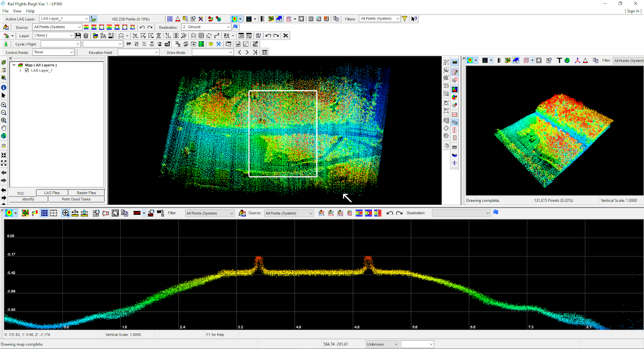Click the filter funnel icon
The image size is (644, 349).
[x=405, y=19]
